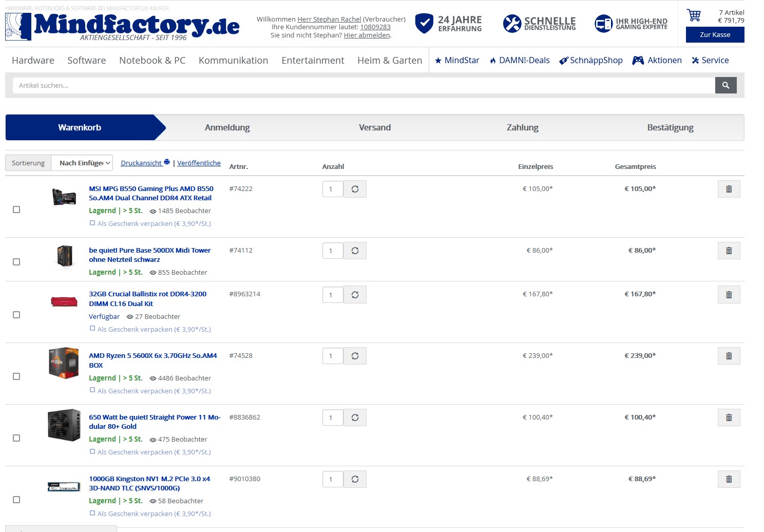Screen dimensions: 764x532
Task: Select the Kingston NV1 row checkbox
Action: [16, 500]
